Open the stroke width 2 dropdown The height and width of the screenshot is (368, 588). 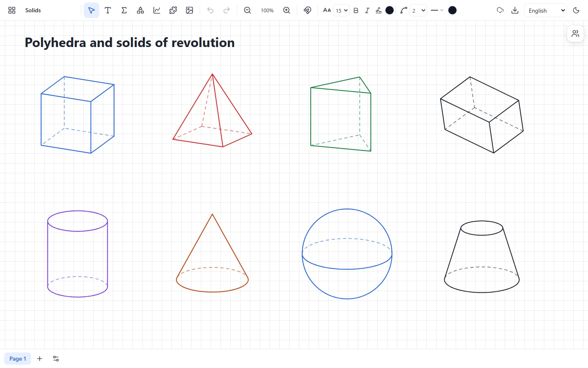click(419, 10)
